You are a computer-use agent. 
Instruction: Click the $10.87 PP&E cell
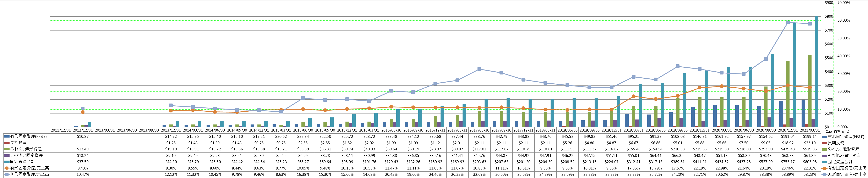click(83, 137)
